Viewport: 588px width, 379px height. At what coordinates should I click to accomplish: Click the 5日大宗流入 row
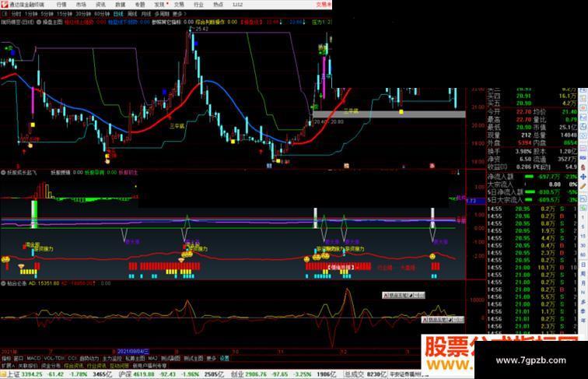(533, 200)
